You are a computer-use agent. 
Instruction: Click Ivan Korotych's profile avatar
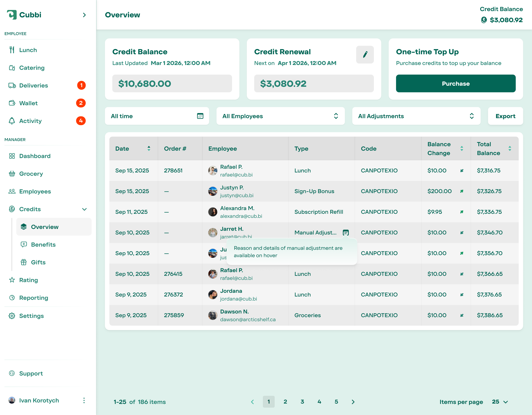[x=12, y=400]
